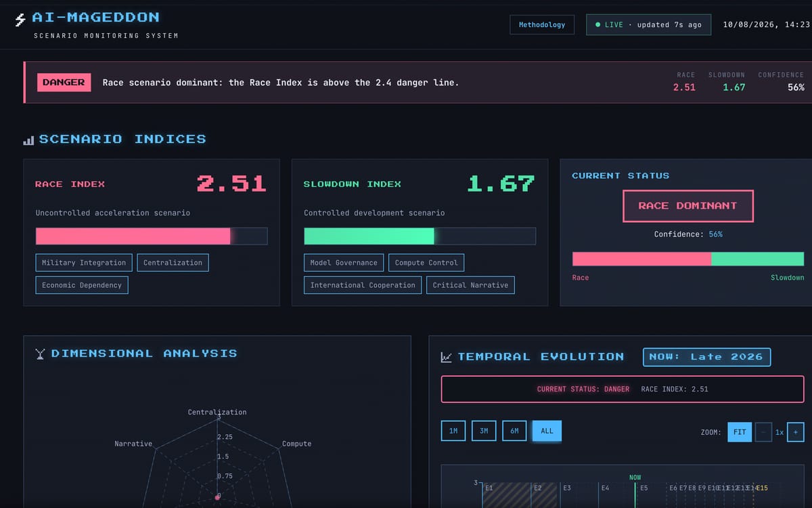Select the Critical Narrative tag
The width and height of the screenshot is (812, 508).
point(470,285)
